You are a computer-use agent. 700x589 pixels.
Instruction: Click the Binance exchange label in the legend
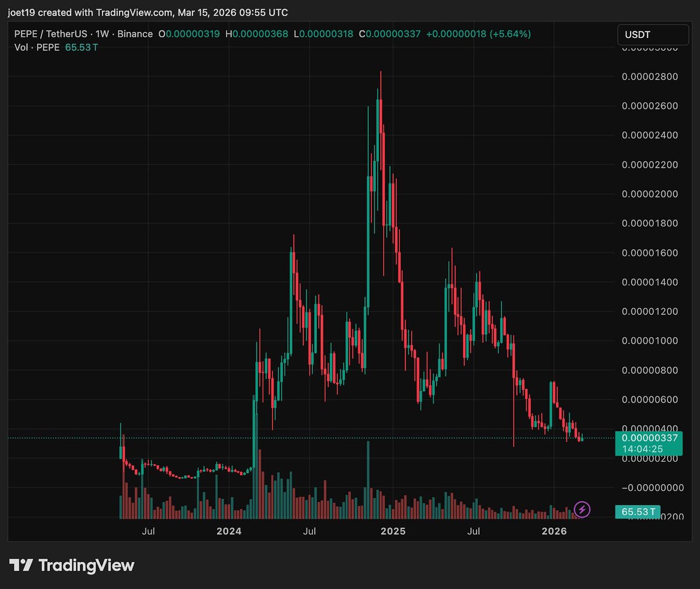pyautogui.click(x=135, y=34)
